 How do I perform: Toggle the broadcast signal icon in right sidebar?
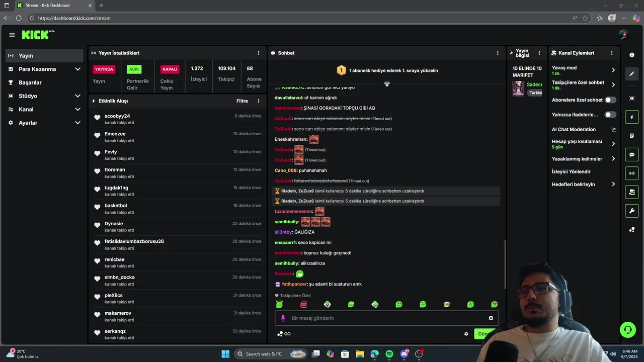(x=632, y=173)
